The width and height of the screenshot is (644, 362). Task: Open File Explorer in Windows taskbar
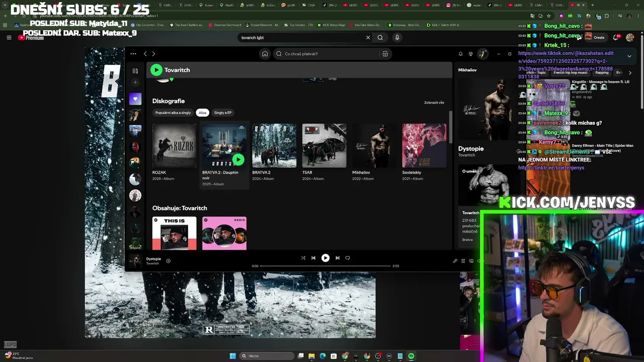(311, 356)
